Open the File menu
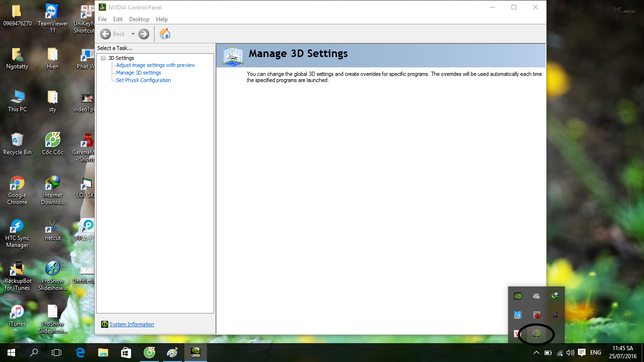 click(x=102, y=19)
